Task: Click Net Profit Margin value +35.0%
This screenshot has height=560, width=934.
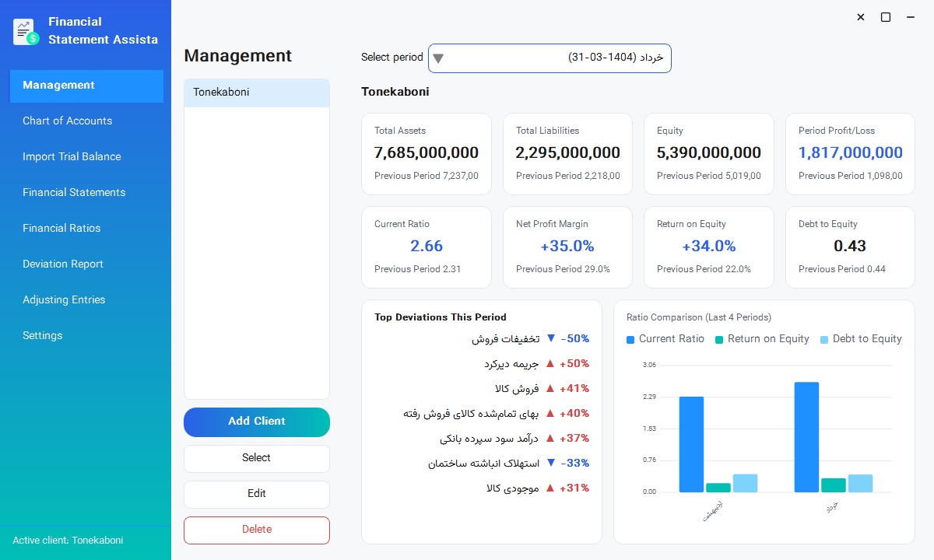Action: [x=567, y=247]
